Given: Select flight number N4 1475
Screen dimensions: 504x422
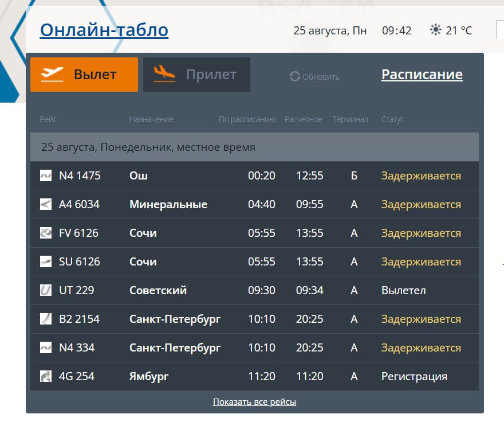Looking at the screenshot, I should (x=80, y=175).
